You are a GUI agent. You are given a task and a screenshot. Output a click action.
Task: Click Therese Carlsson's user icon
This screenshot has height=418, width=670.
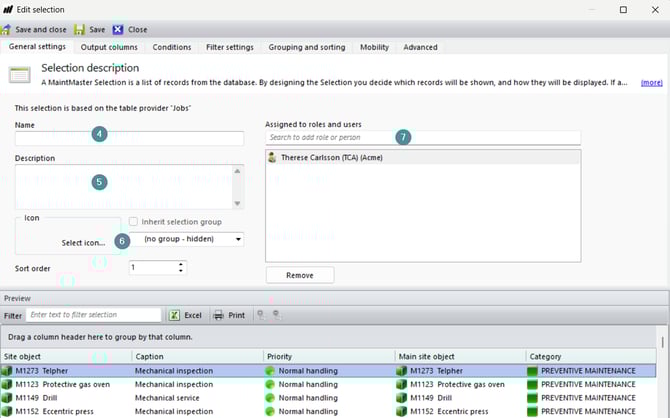click(x=272, y=157)
